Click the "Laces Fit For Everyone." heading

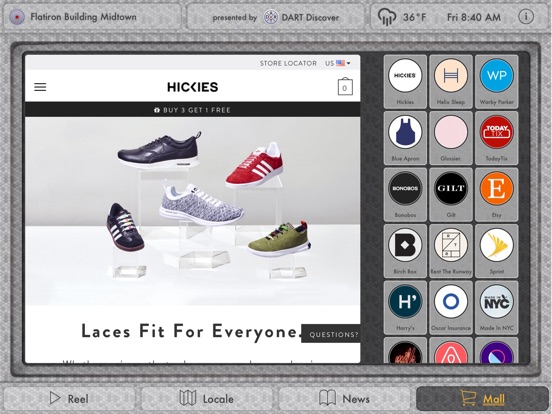pyautogui.click(x=192, y=331)
